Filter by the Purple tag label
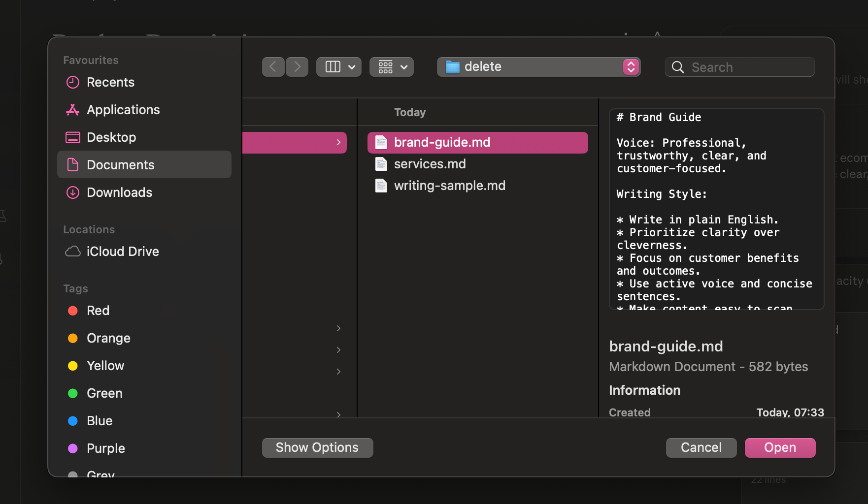Screen dimensions: 868x504 click(106, 448)
